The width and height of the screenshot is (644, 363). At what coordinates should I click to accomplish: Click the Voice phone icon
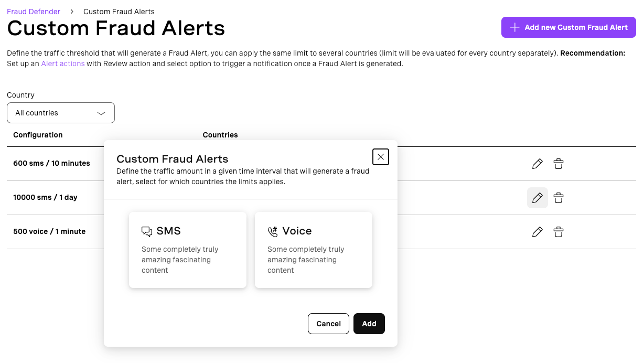tap(273, 231)
